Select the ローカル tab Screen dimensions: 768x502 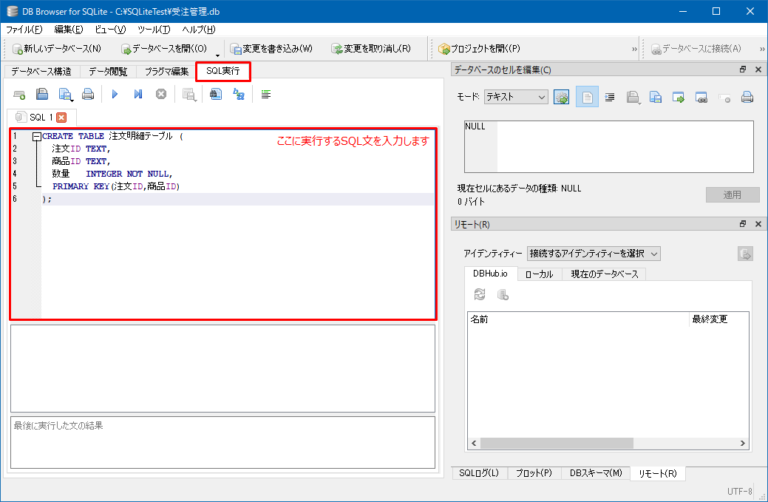(539, 274)
